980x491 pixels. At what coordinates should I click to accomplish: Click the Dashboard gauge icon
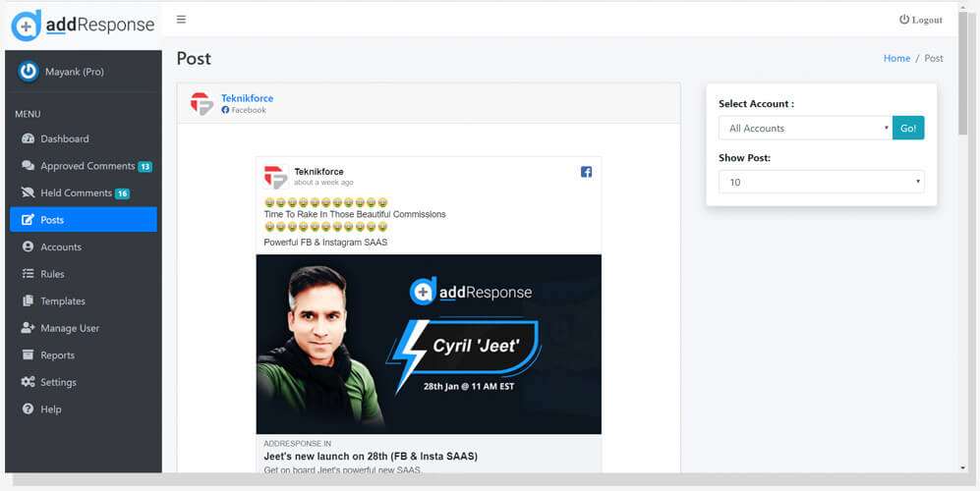(29, 138)
